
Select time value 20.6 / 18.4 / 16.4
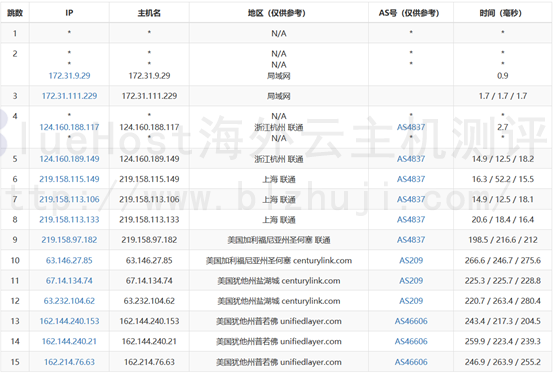(x=502, y=219)
